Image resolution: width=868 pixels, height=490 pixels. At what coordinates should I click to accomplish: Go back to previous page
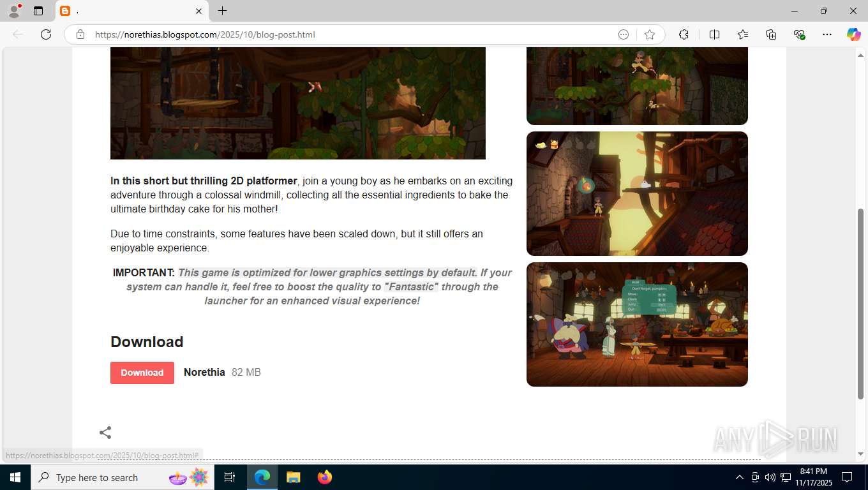pyautogui.click(x=18, y=34)
